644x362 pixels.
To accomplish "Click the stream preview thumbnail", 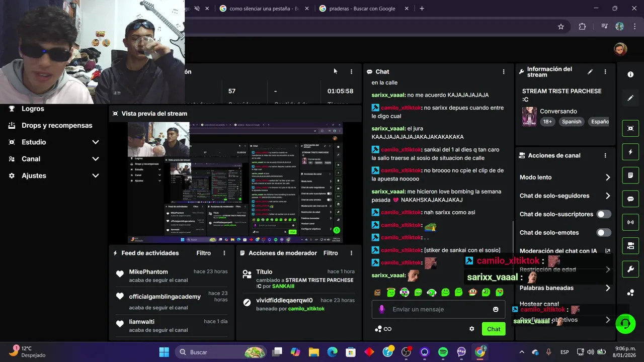I will (235, 183).
